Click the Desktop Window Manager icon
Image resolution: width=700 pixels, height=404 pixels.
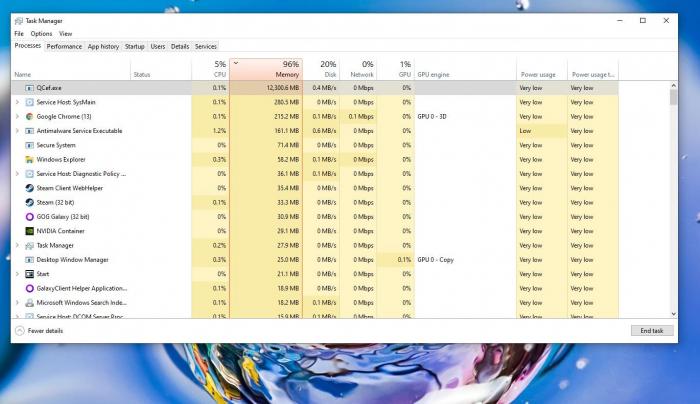tap(29, 260)
